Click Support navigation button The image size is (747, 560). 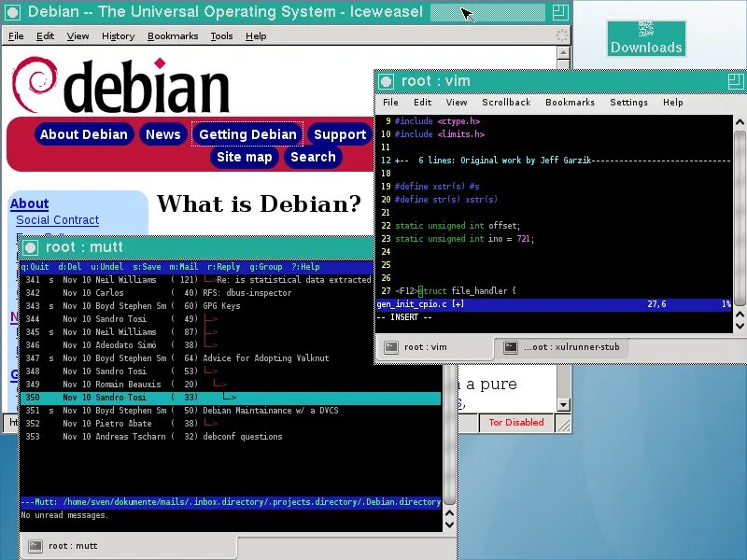pyautogui.click(x=340, y=134)
